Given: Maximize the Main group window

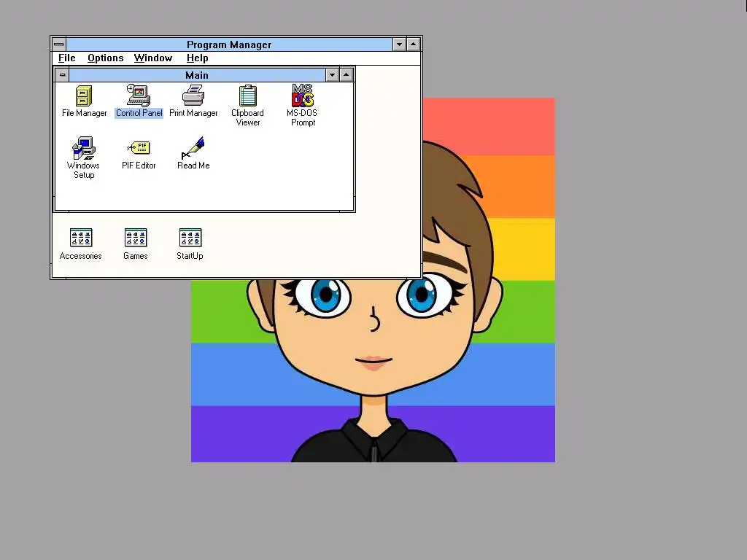Looking at the screenshot, I should tap(347, 75).
